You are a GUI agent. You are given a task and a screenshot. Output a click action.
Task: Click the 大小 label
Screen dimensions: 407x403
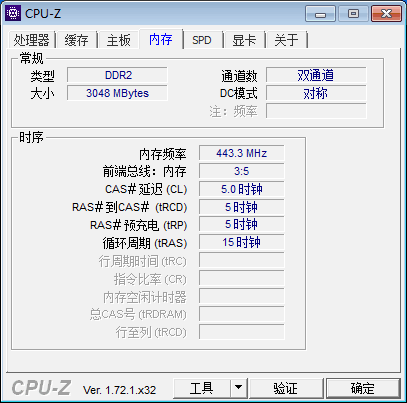click(42, 94)
